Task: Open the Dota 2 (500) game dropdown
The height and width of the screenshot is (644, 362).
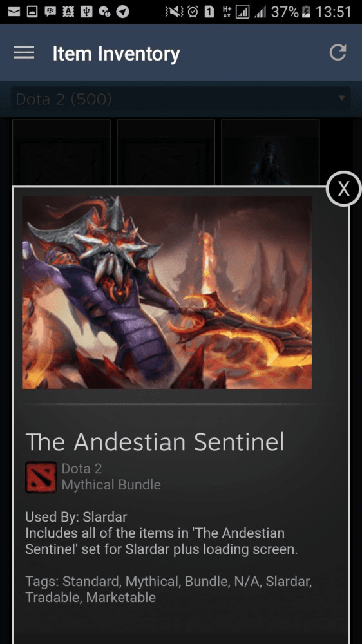Action: coord(181,99)
